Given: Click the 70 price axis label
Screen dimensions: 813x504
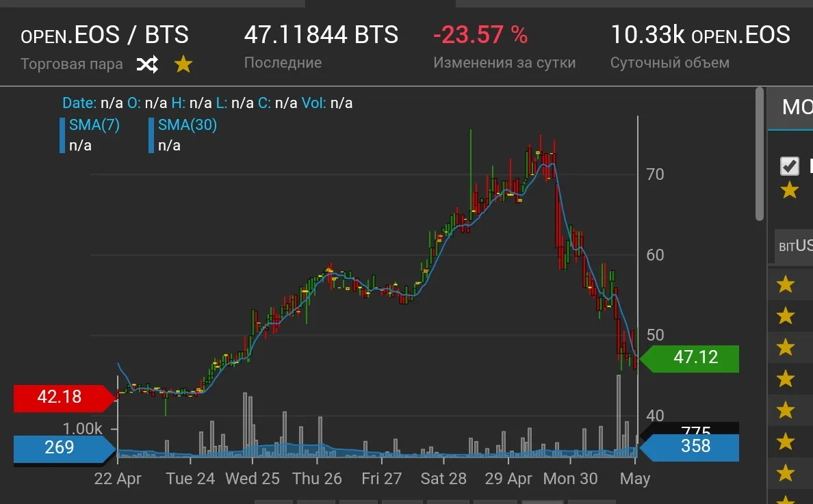Looking at the screenshot, I should (x=655, y=174).
